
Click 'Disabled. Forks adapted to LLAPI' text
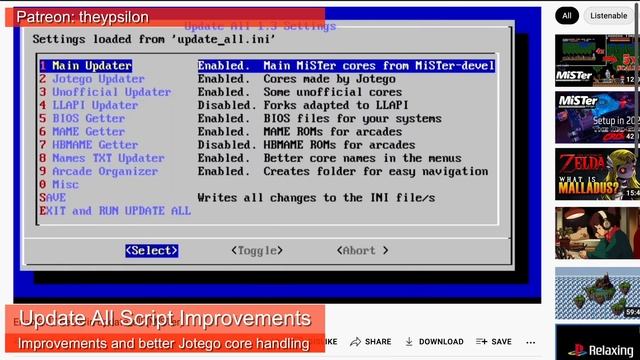(x=303, y=105)
